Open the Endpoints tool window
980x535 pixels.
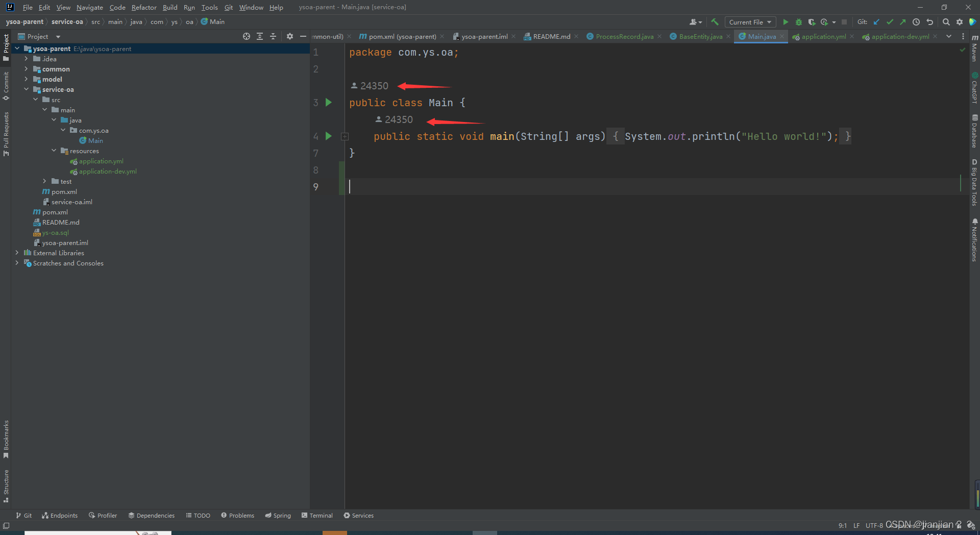pyautogui.click(x=60, y=516)
